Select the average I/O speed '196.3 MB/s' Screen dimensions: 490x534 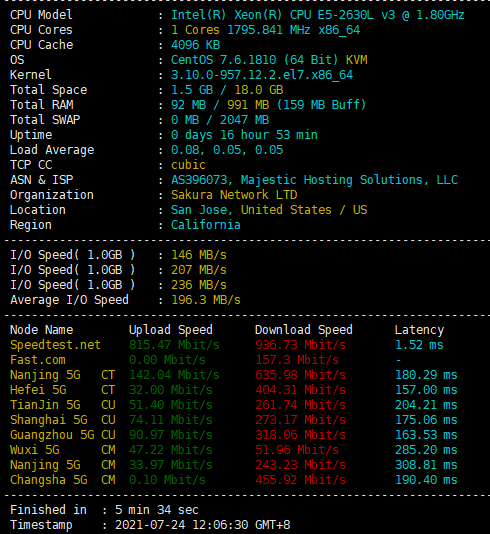[x=206, y=300]
